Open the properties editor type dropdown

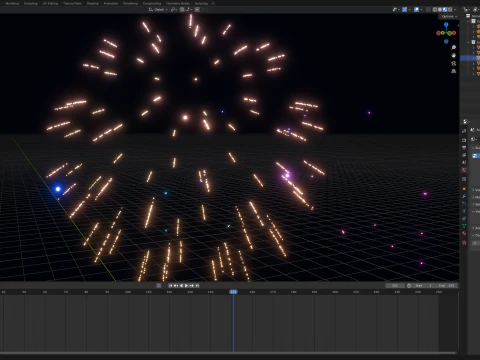pyautogui.click(x=465, y=122)
